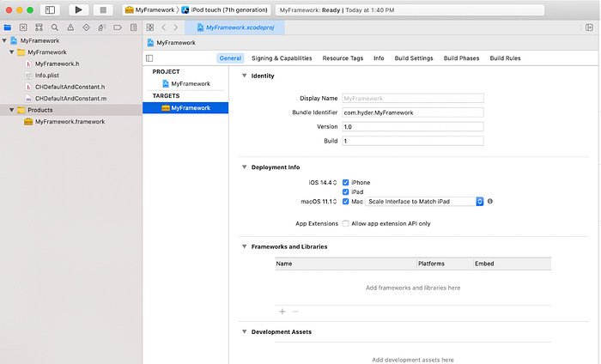Image resolution: width=601 pixels, height=364 pixels.
Task: Switch to Signing & Capabilities tab
Action: [282, 58]
